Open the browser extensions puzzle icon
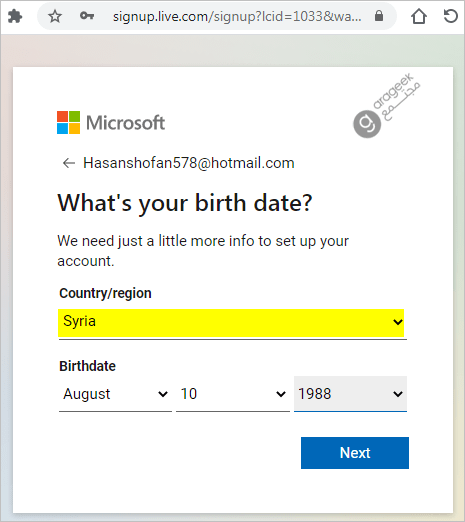Viewport: 465px width, 522px height. [x=15, y=16]
